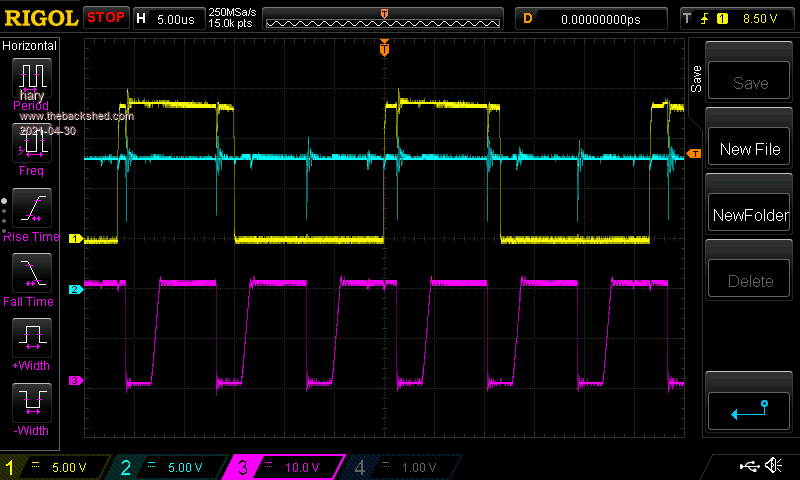Open the Horizontal measurement menu header
Image resolution: width=800 pixels, height=480 pixels.
point(30,46)
